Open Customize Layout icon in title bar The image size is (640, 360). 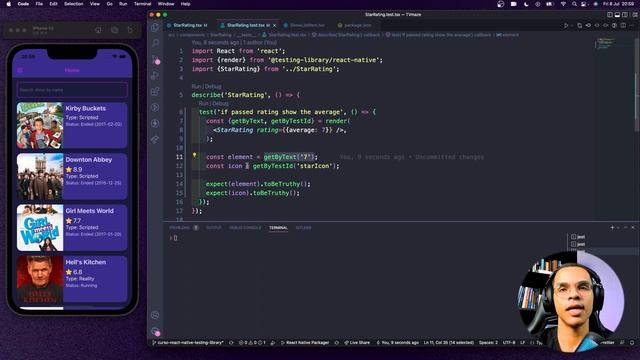click(635, 15)
